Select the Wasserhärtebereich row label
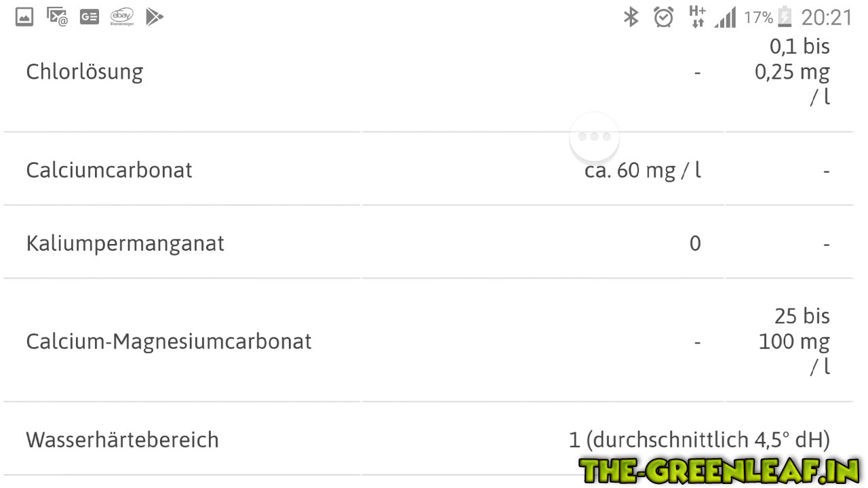This screenshot has width=868, height=488. pos(123,440)
